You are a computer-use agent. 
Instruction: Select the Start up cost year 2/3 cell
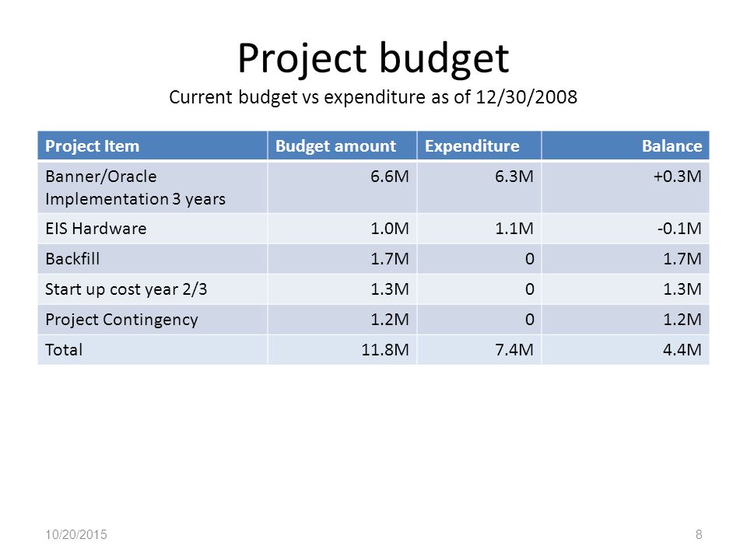coord(153,289)
